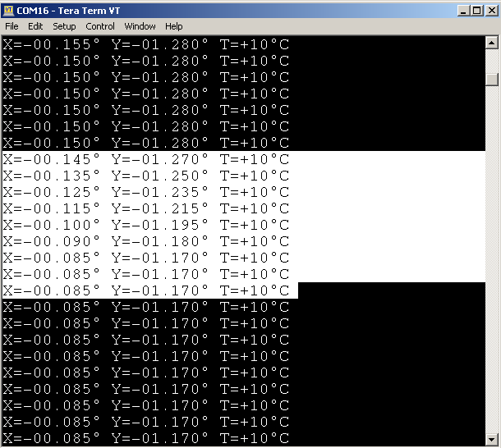Click the line with X=-00.155°
The image size is (501, 448).
pyautogui.click(x=146, y=44)
